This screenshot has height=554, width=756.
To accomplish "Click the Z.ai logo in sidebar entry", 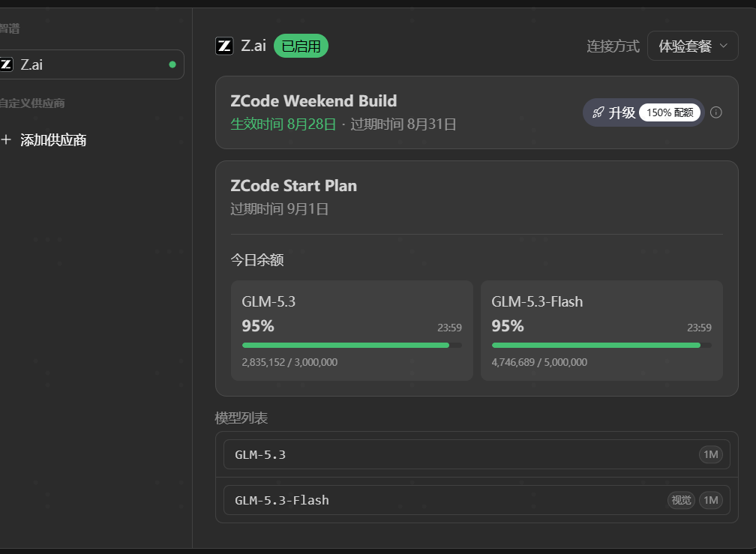I will (6, 64).
